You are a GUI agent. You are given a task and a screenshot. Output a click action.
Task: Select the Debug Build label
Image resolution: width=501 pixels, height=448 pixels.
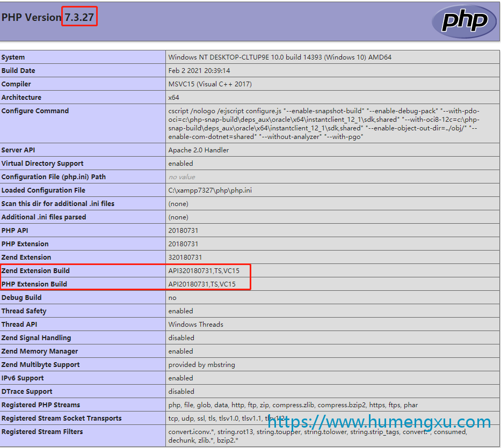(x=21, y=297)
